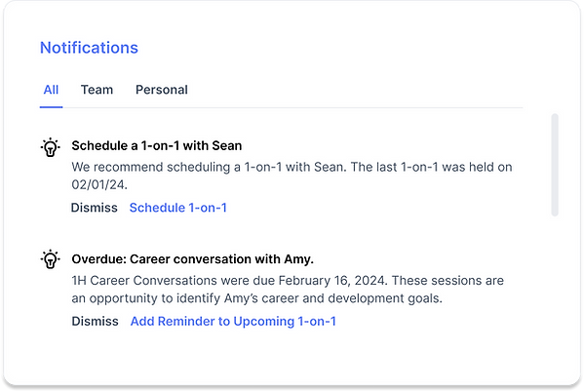The image size is (584, 392).
Task: Open the 'Overdue: Career conversation with Amy' title
Action: pyautogui.click(x=193, y=259)
